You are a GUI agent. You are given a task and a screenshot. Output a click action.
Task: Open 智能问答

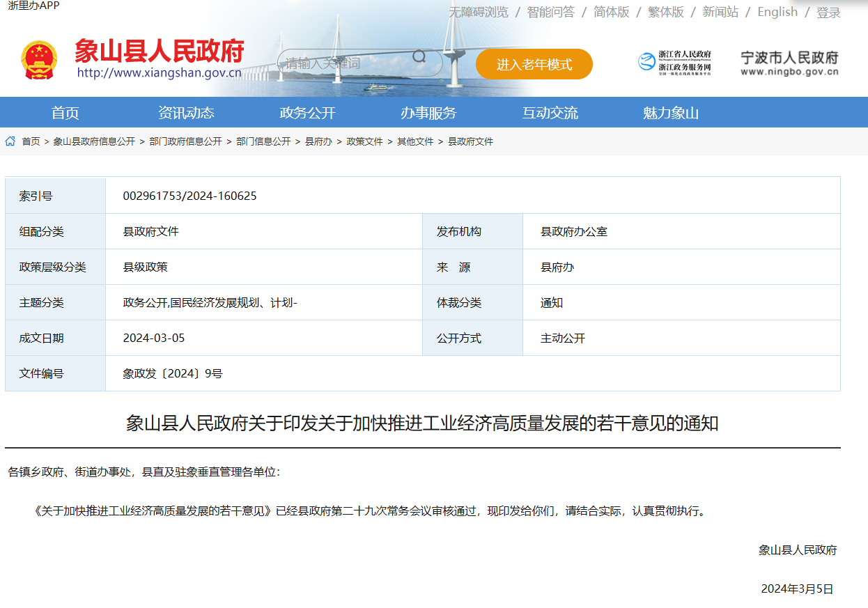(550, 12)
